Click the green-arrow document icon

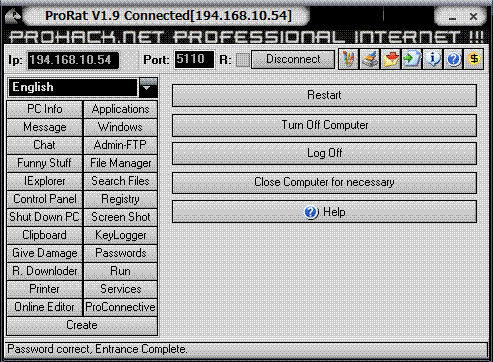(x=411, y=59)
